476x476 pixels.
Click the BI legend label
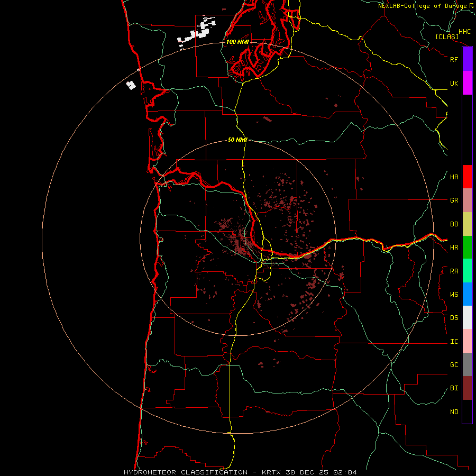(x=454, y=388)
